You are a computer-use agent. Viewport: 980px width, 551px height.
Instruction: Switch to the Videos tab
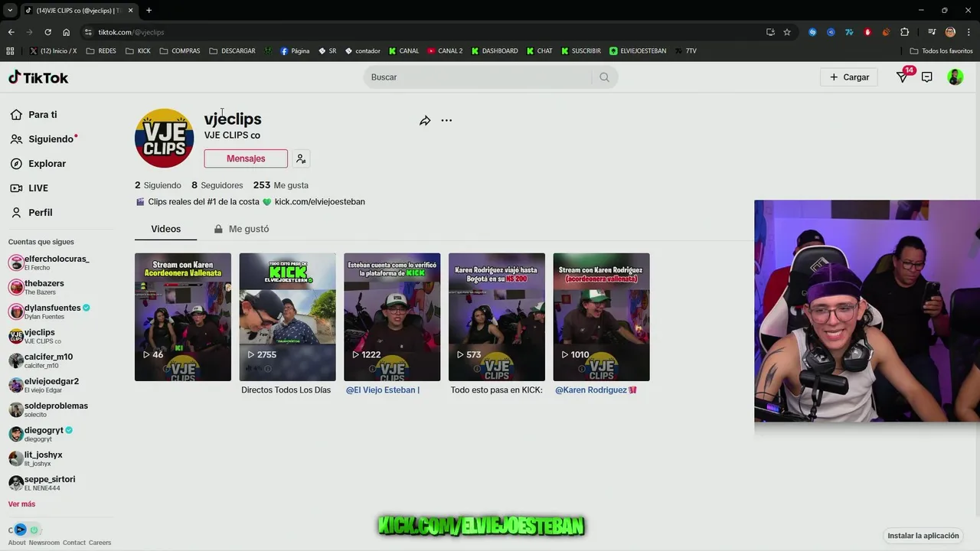point(165,229)
